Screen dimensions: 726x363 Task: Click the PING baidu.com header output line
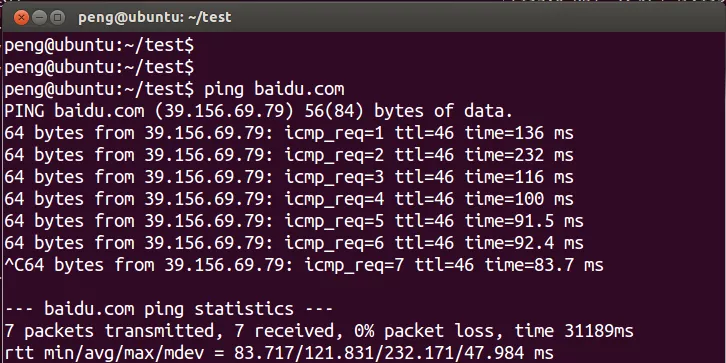point(259,112)
